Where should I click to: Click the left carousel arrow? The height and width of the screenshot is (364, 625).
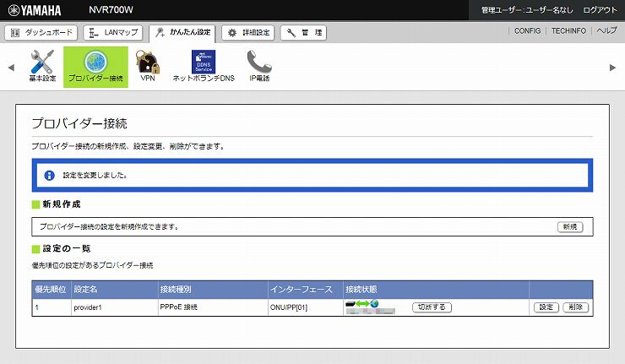(11, 68)
